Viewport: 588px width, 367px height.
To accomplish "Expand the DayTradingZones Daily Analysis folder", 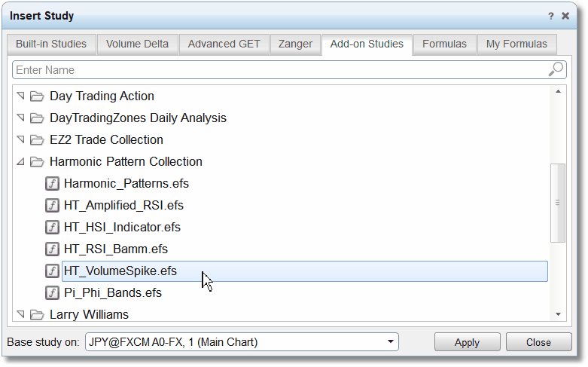I will [20, 118].
